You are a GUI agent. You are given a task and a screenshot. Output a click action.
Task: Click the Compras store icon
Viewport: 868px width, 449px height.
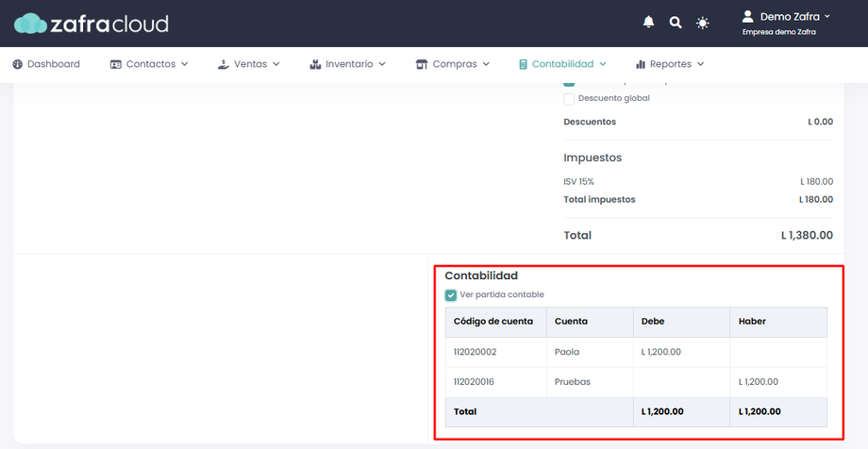[422, 64]
